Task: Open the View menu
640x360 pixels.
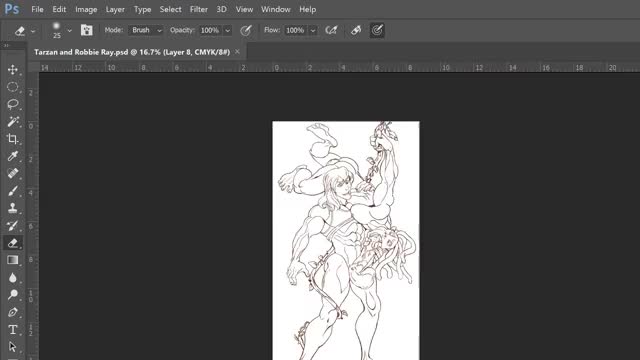Action: pyautogui.click(x=244, y=9)
